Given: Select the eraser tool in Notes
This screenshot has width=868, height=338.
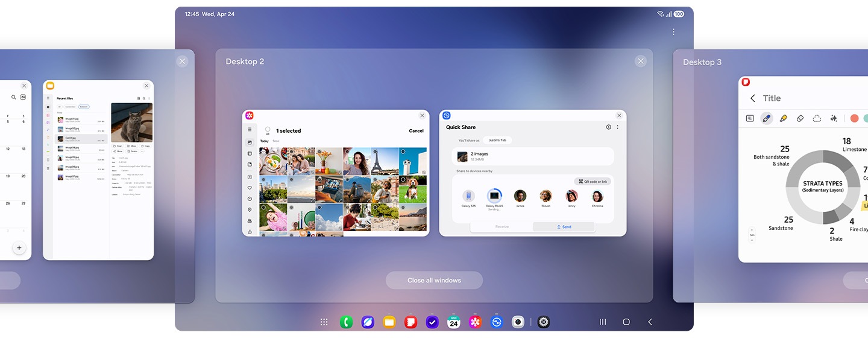Looking at the screenshot, I should [800, 119].
